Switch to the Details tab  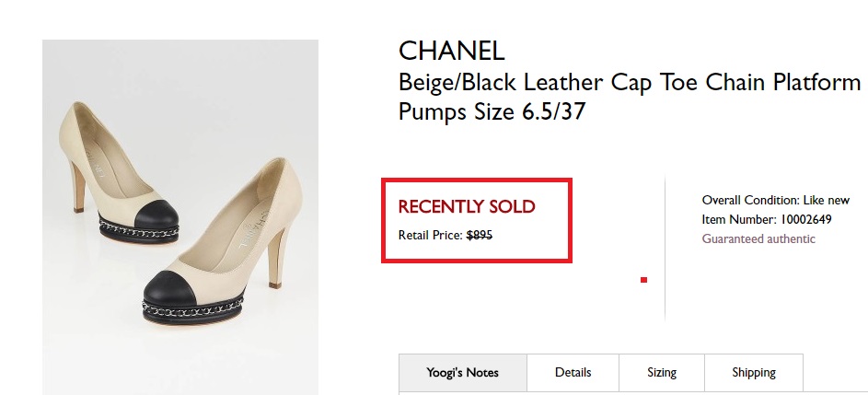coord(573,373)
